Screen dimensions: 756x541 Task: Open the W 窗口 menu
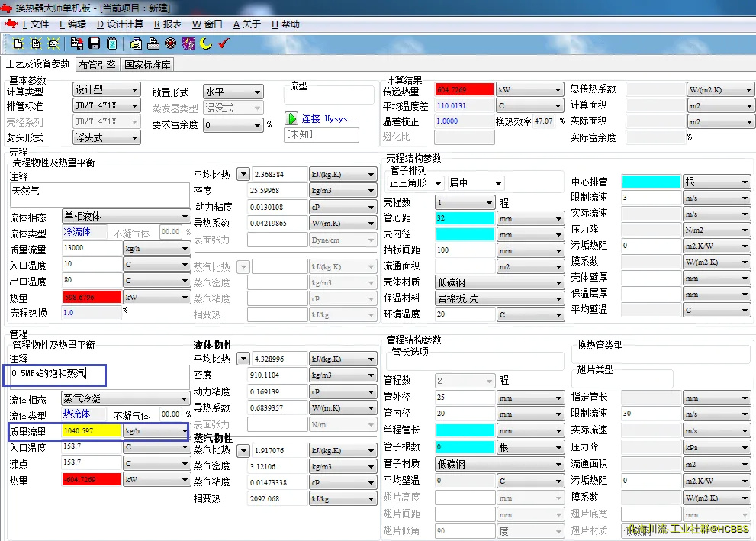pos(207,24)
